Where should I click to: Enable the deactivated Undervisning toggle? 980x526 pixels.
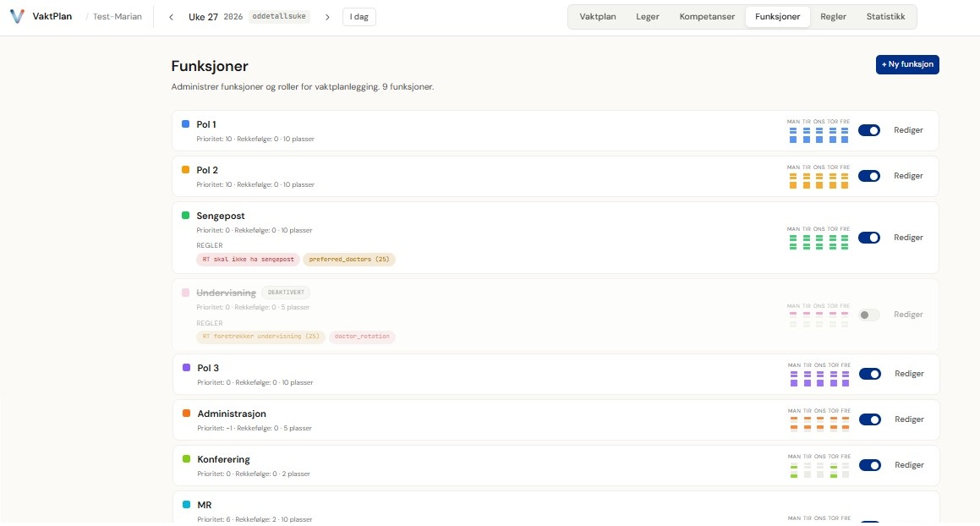tap(868, 315)
